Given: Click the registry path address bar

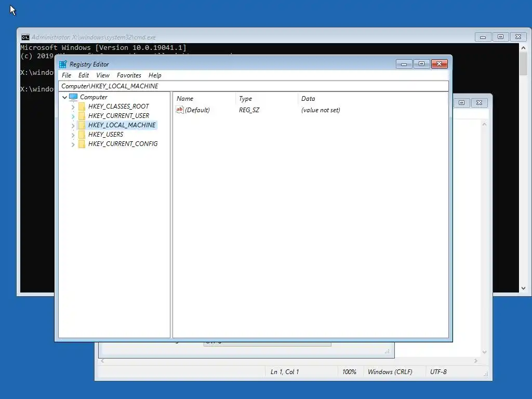Looking at the screenshot, I should pyautogui.click(x=254, y=86).
